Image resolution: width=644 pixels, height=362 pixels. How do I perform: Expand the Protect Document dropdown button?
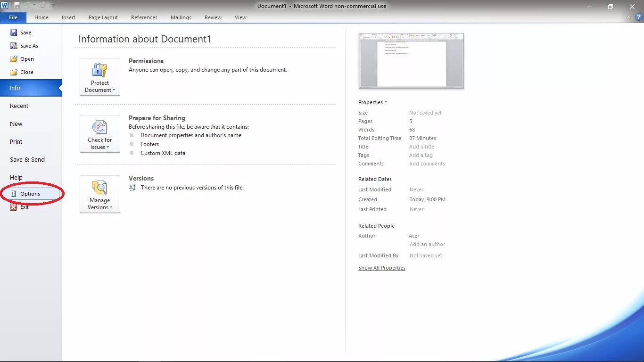coord(100,77)
